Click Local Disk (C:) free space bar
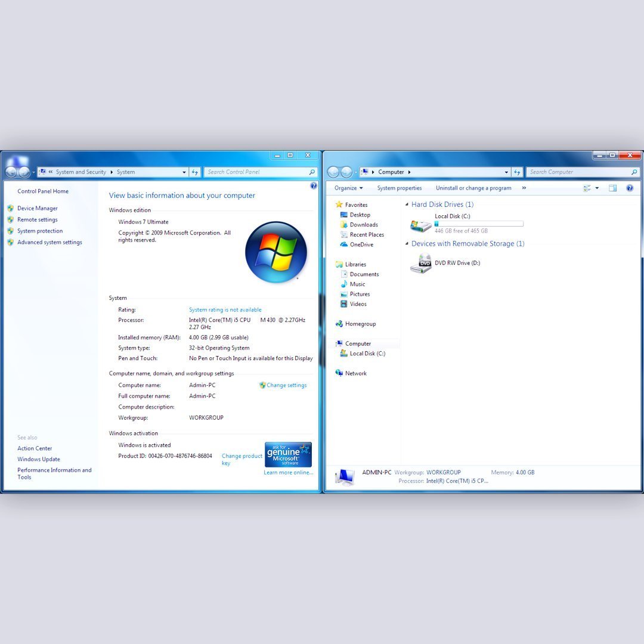 tap(479, 224)
